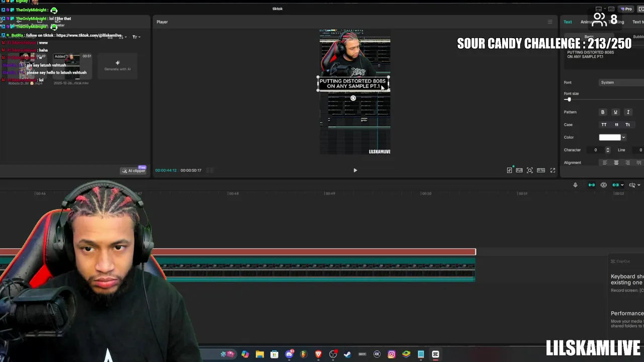
Task: Open the layout selector icon
Action: 598,9
